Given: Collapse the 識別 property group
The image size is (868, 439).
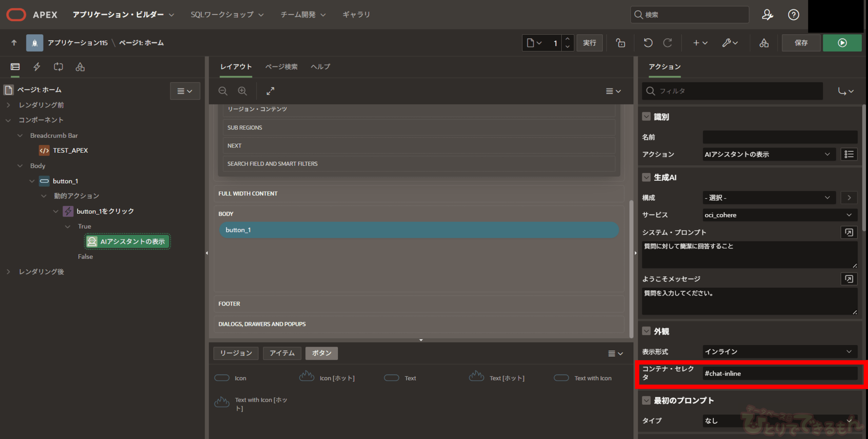Looking at the screenshot, I should [646, 117].
